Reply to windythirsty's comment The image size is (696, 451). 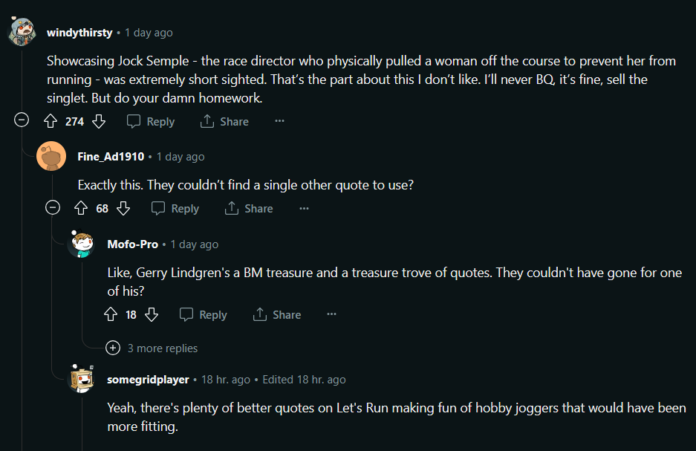click(150, 121)
